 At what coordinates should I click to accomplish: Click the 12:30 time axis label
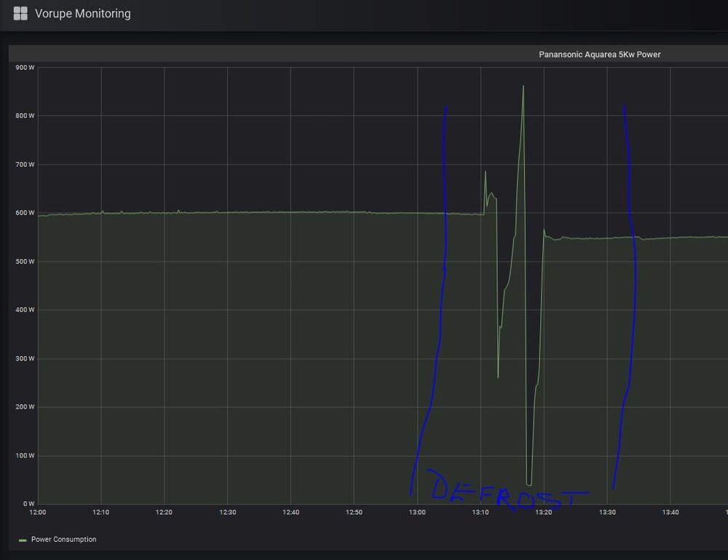(228, 513)
